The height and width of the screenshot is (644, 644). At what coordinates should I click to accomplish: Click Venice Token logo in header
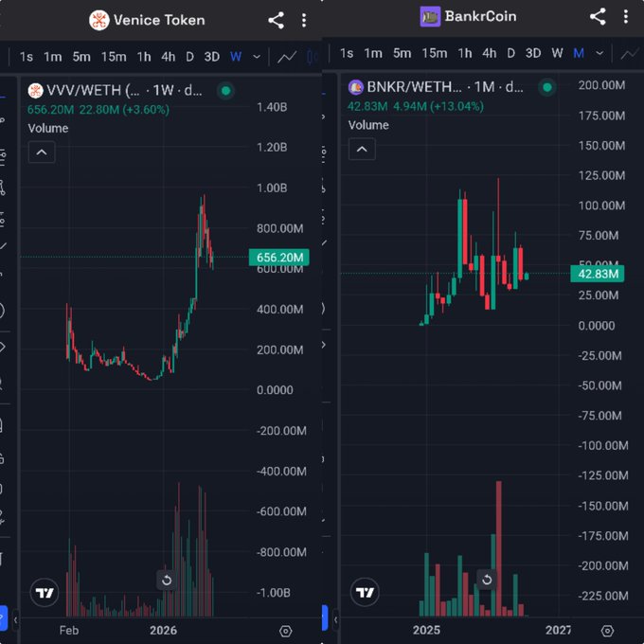[x=99, y=20]
